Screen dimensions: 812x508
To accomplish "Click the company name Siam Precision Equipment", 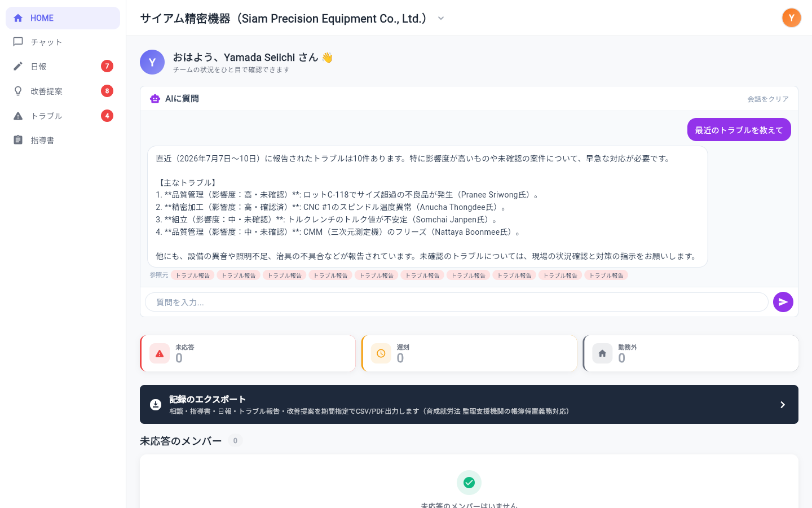I will click(x=284, y=19).
